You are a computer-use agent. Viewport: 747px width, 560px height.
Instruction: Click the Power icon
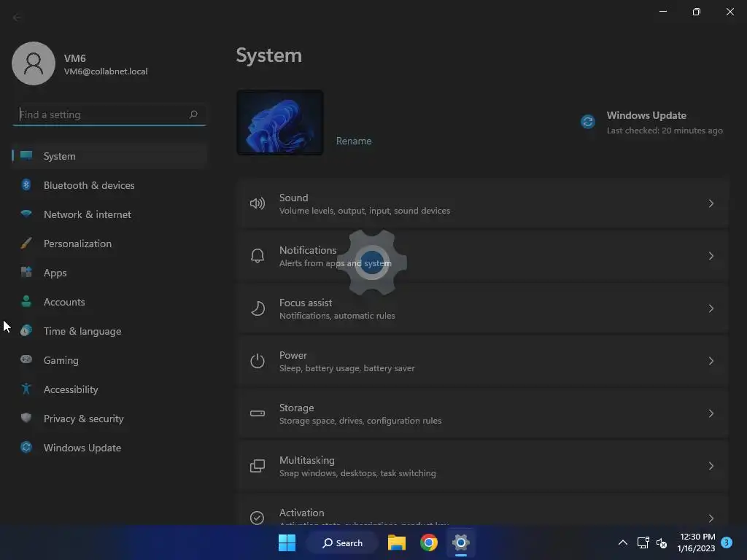(258, 361)
